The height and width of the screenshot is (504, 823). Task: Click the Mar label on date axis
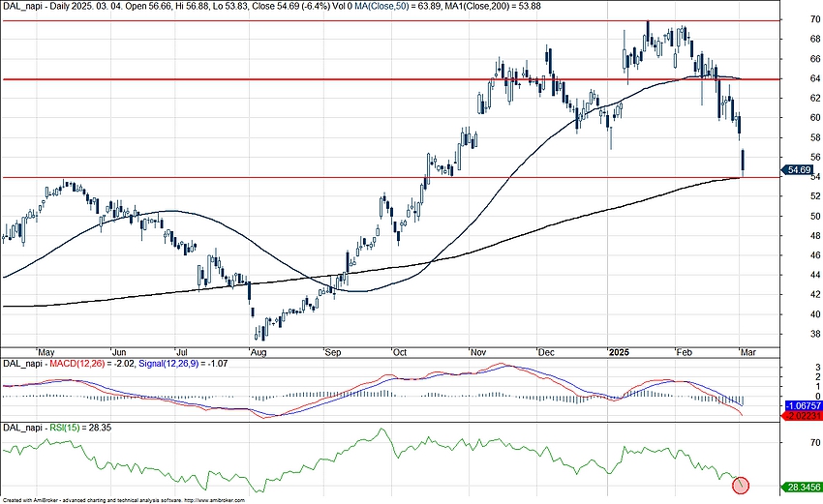coord(747,352)
